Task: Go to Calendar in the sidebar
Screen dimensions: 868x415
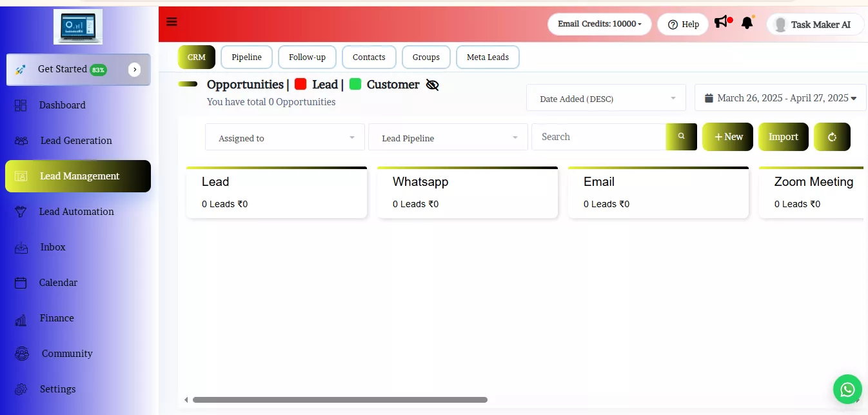Action: tap(58, 283)
